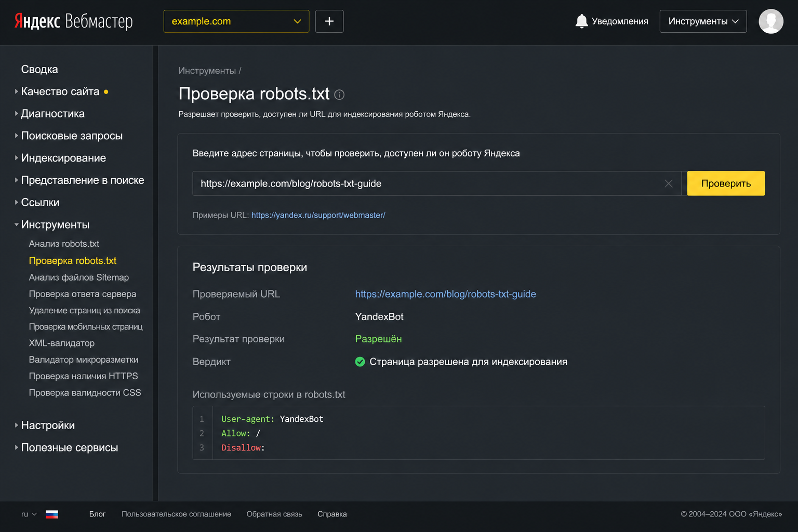
Task: Click the YandexBot robot value
Action: coord(379,317)
